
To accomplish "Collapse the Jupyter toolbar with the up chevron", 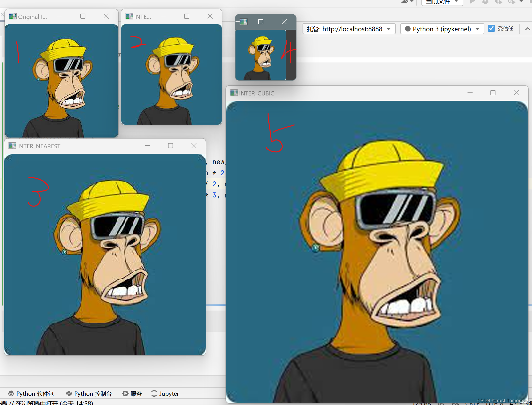I will (527, 29).
